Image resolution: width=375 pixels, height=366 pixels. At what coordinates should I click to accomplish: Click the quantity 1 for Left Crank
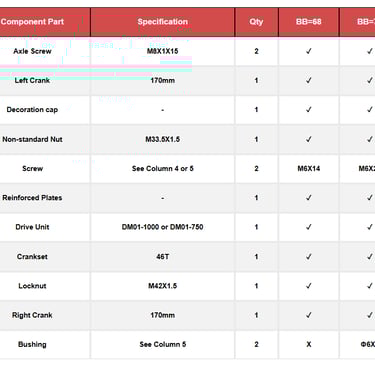click(x=256, y=80)
